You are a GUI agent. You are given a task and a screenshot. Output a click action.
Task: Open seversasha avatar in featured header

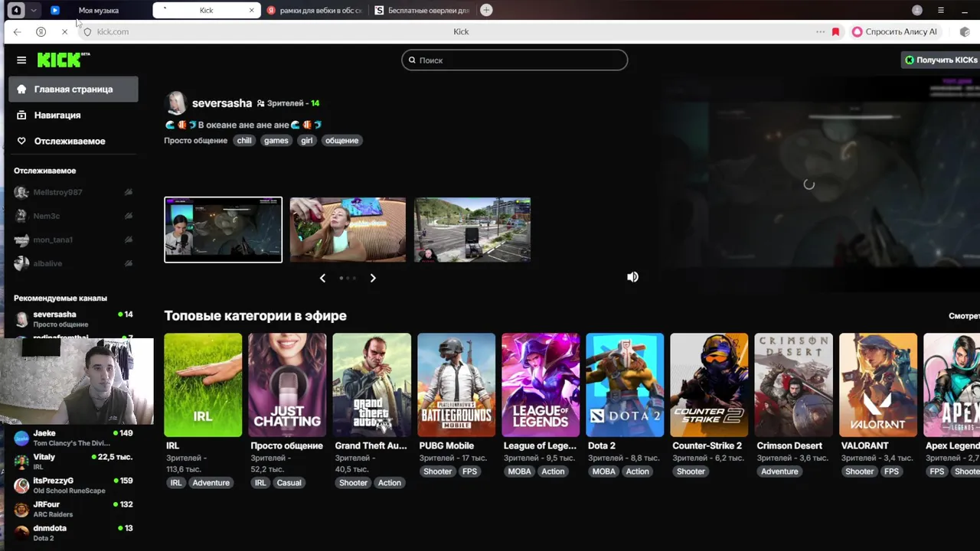click(176, 103)
